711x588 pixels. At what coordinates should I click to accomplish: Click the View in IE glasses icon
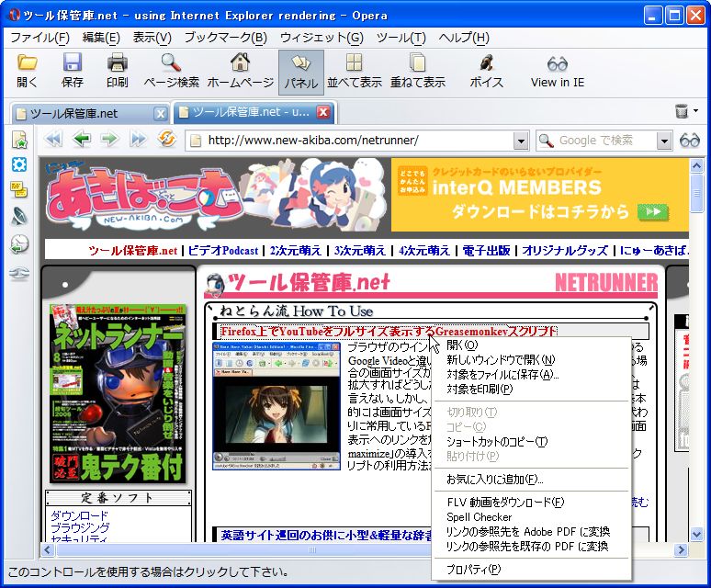[x=558, y=63]
